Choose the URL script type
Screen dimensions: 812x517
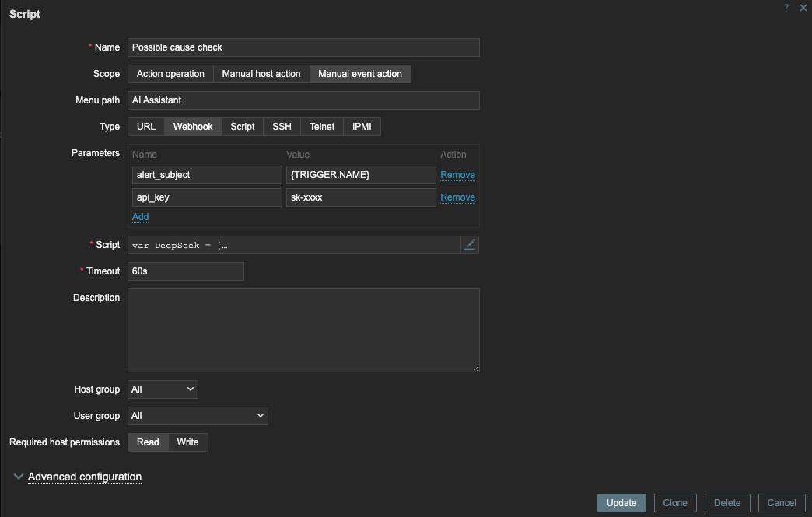click(146, 127)
